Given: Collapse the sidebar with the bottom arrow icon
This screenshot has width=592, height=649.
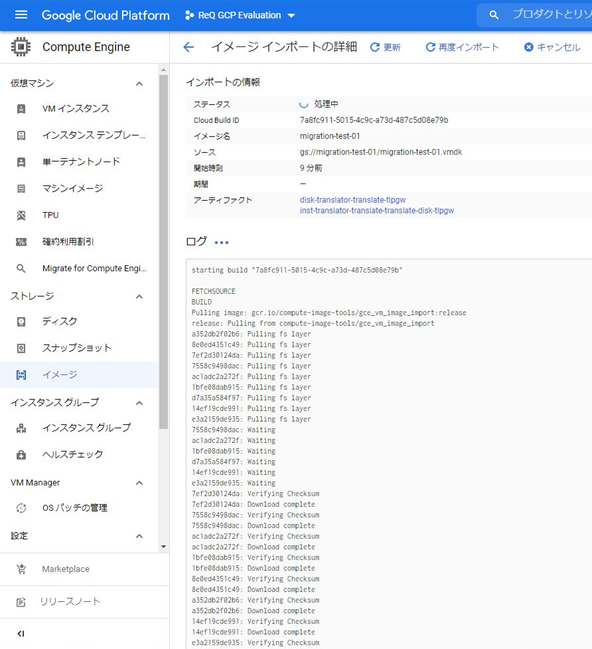Looking at the screenshot, I should coord(21,633).
